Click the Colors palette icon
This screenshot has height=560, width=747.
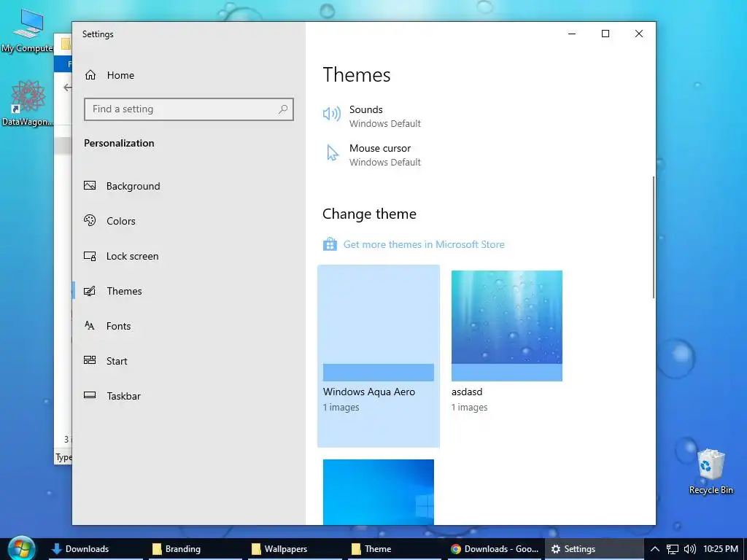(90, 220)
